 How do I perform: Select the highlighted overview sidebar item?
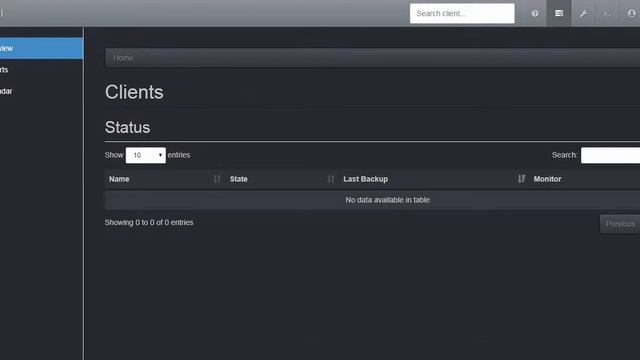point(41,48)
